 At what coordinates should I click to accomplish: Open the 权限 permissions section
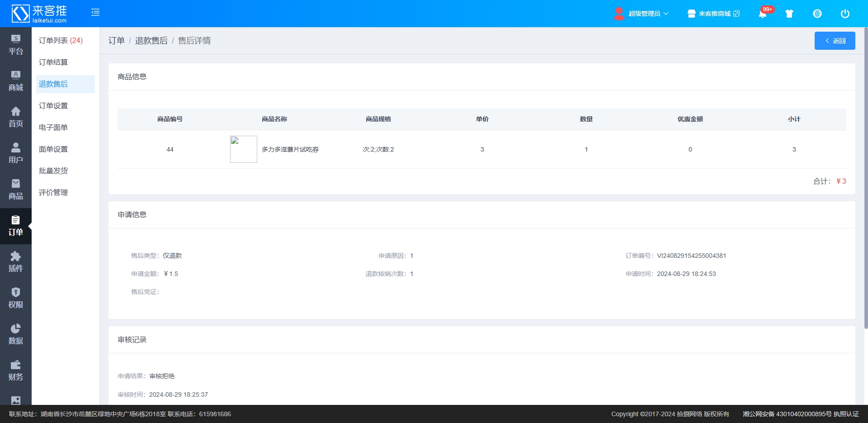point(16,298)
